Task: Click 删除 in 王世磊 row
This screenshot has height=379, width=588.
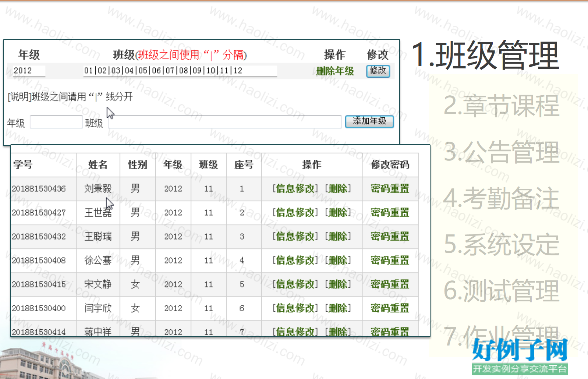Action: pyautogui.click(x=338, y=212)
